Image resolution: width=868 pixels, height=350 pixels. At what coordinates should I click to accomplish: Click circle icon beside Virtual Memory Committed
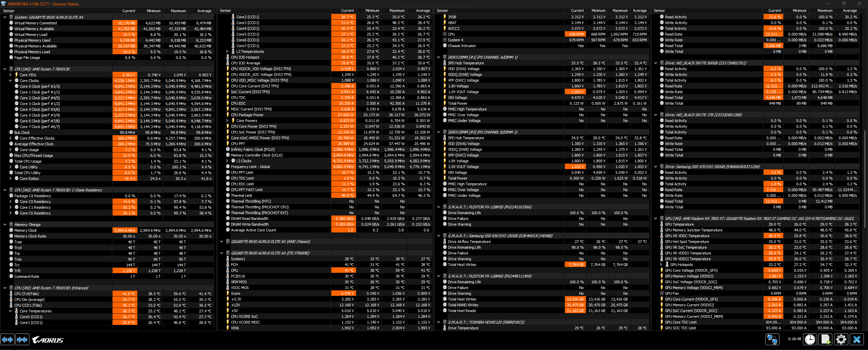pos(11,23)
